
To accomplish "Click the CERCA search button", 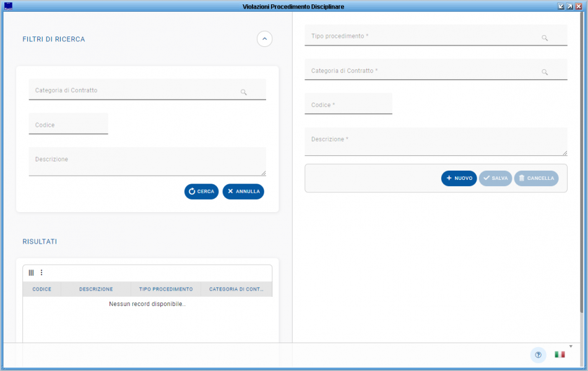I will [201, 192].
